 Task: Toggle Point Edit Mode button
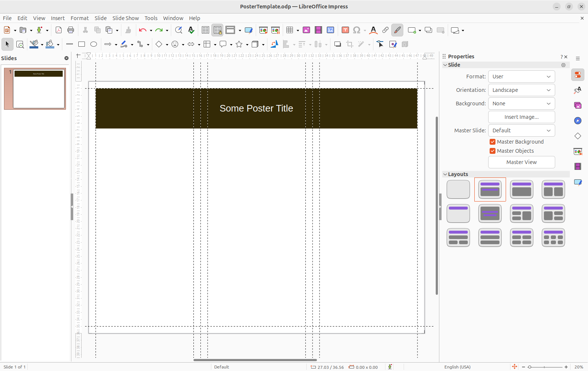point(380,44)
